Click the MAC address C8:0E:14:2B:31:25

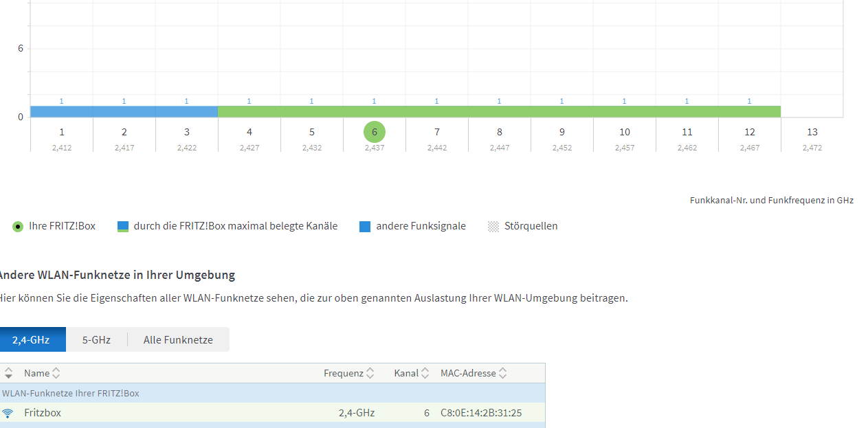point(480,413)
